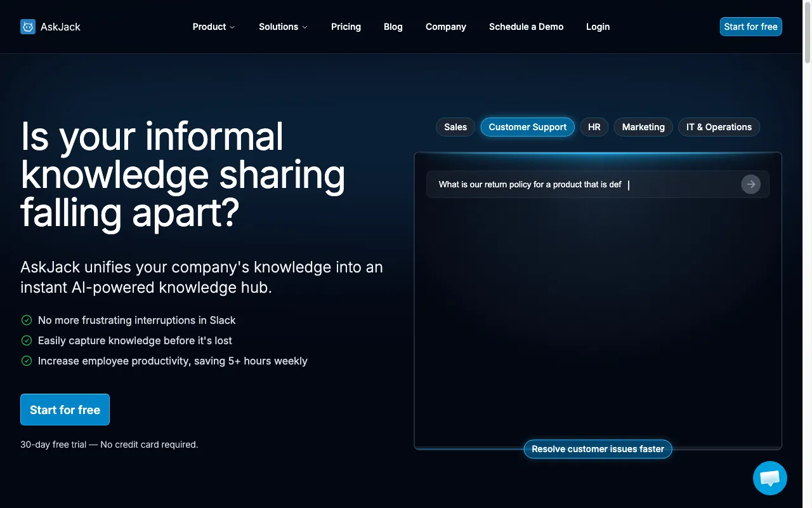Switch to the HR tab
The image size is (812, 508).
tap(594, 127)
